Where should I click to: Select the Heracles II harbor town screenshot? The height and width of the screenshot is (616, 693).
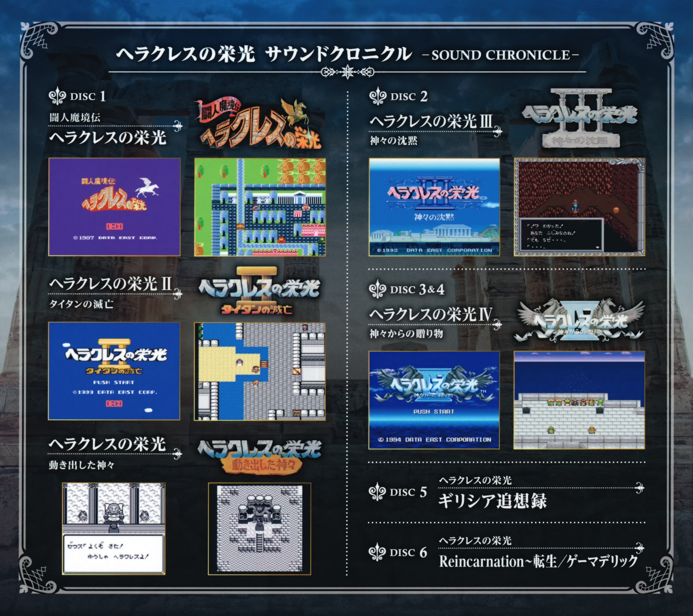click(260, 371)
